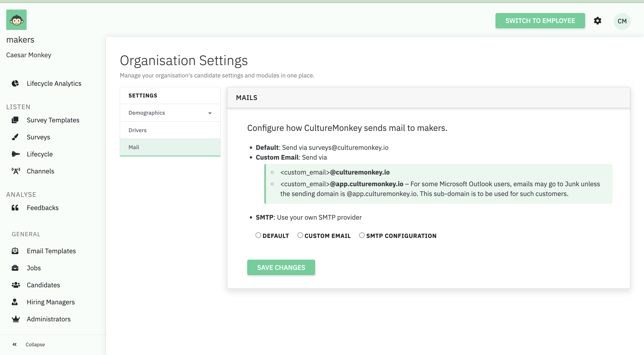Click the GENERAL section label
Image resolution: width=644 pixels, height=355 pixels.
(x=26, y=234)
